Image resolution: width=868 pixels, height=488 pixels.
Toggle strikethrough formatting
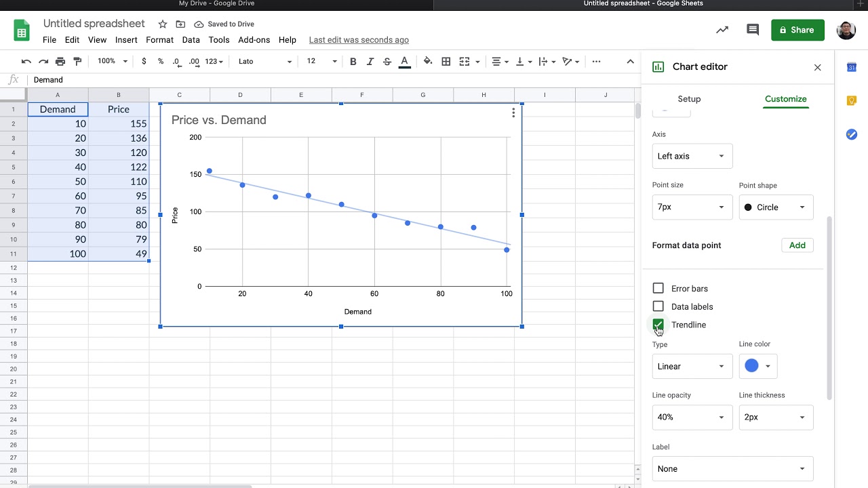click(387, 61)
